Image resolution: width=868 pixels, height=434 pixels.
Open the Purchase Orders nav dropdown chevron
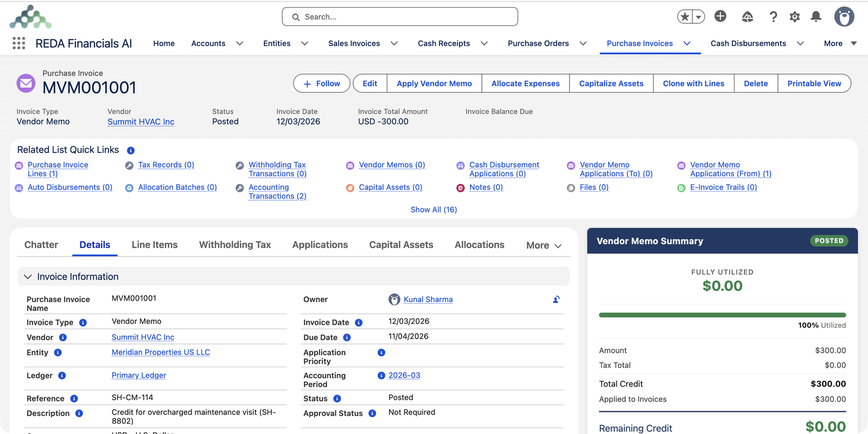(583, 43)
